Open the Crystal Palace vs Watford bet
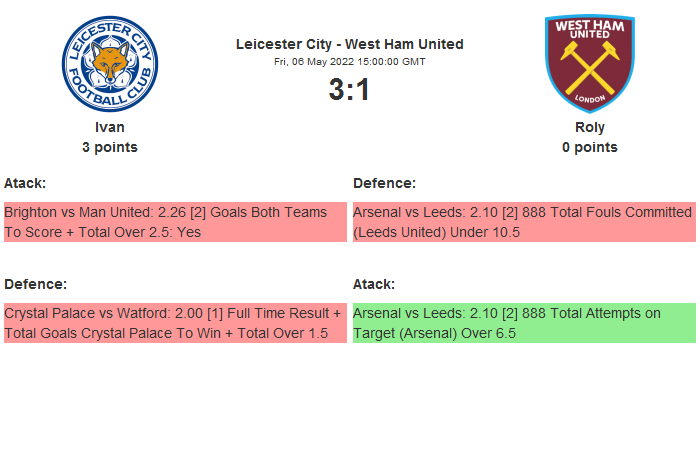 (175, 323)
